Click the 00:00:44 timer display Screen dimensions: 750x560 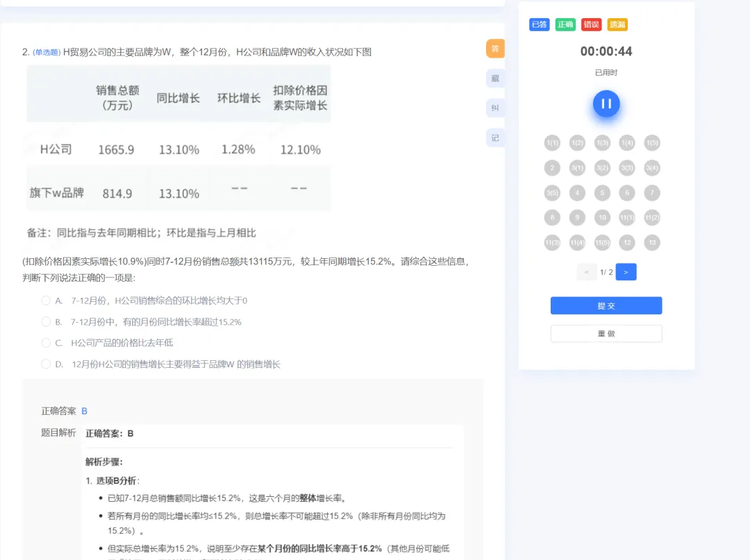coord(606,51)
